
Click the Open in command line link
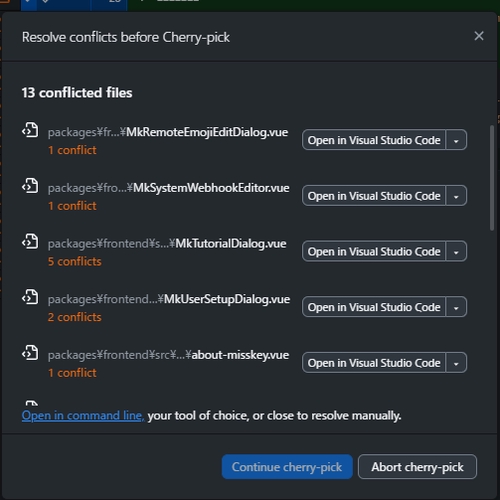pyautogui.click(x=83, y=416)
